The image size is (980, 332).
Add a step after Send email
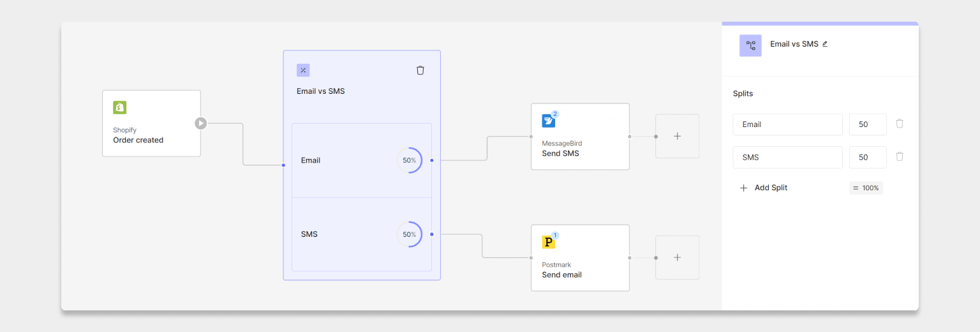tap(678, 257)
